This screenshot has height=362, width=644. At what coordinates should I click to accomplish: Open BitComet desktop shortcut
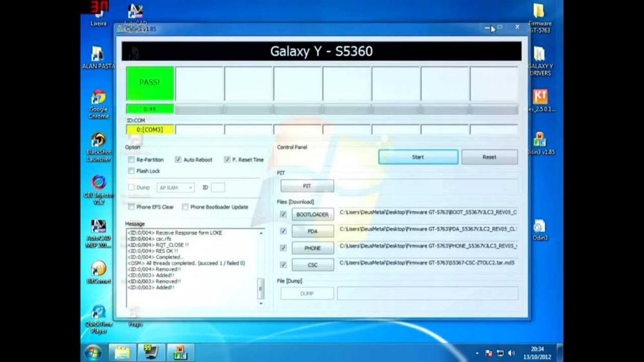point(99,272)
